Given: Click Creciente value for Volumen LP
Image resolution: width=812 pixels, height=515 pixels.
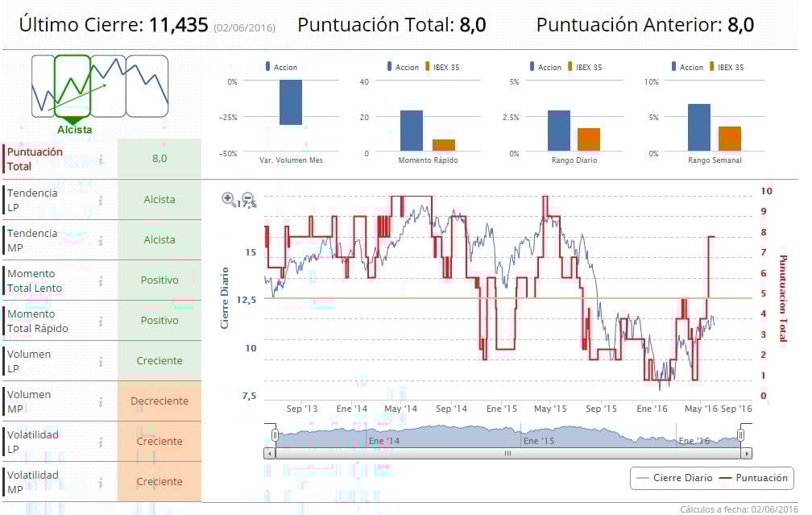Looking at the screenshot, I should pyautogui.click(x=159, y=361).
